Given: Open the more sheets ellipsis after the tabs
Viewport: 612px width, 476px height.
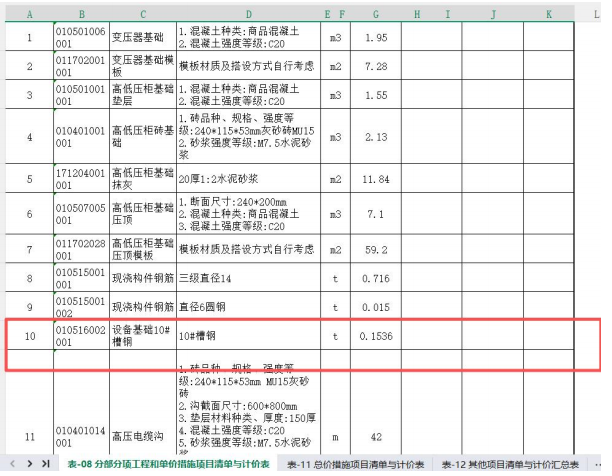Looking at the screenshot, I should pyautogui.click(x=598, y=464).
